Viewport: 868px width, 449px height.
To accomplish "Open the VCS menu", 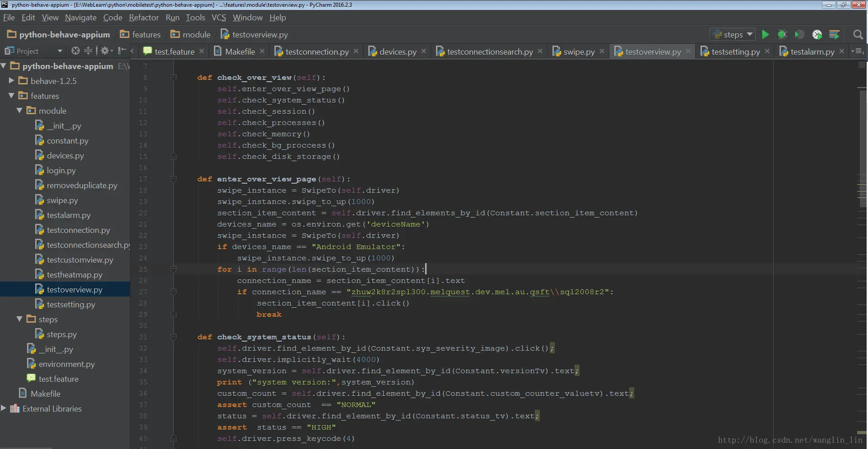I will pyautogui.click(x=219, y=18).
